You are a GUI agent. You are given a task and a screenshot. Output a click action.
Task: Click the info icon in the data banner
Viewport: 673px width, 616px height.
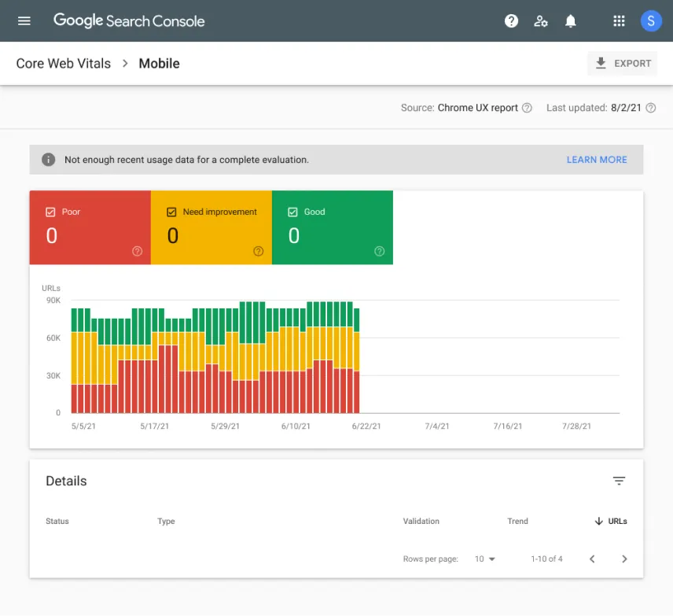48,159
